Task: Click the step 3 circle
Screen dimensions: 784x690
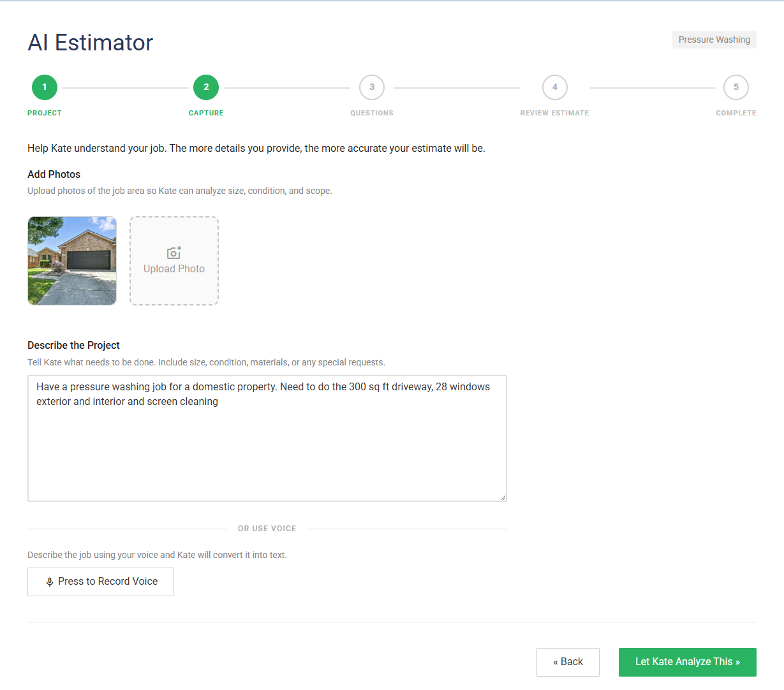Action: pyautogui.click(x=372, y=87)
